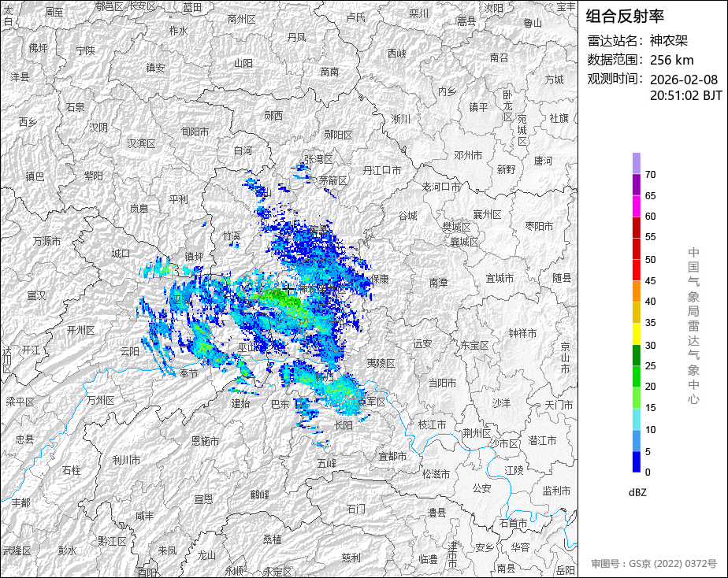
Task: Click the data range value 256 km
Action: pyautogui.click(x=672, y=61)
